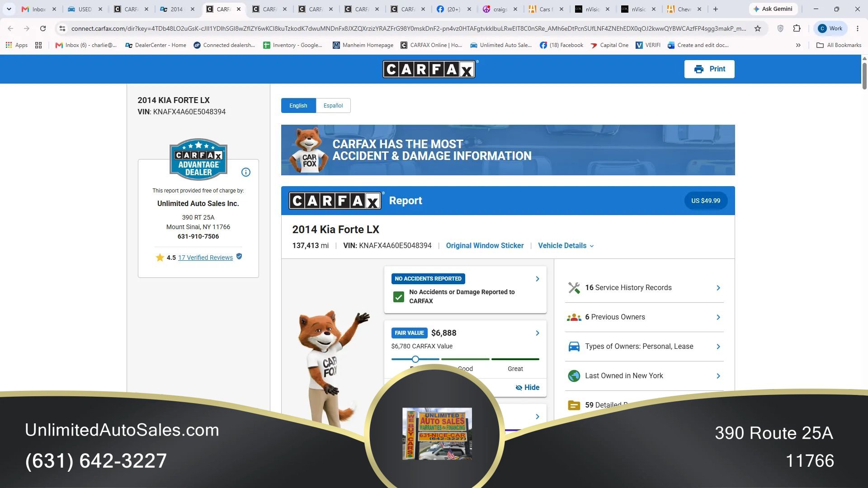Expand the Fair Value card chevron
Screen dimensions: 868x488
pyautogui.click(x=538, y=333)
